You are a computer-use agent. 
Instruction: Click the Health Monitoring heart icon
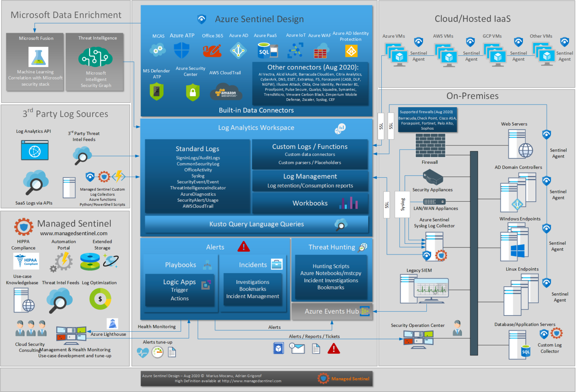coord(142,353)
